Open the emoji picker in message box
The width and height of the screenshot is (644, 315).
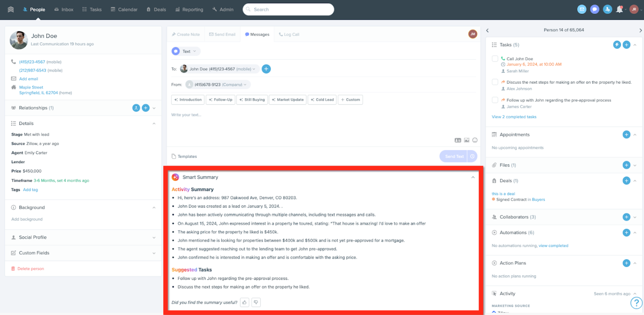[x=475, y=140]
